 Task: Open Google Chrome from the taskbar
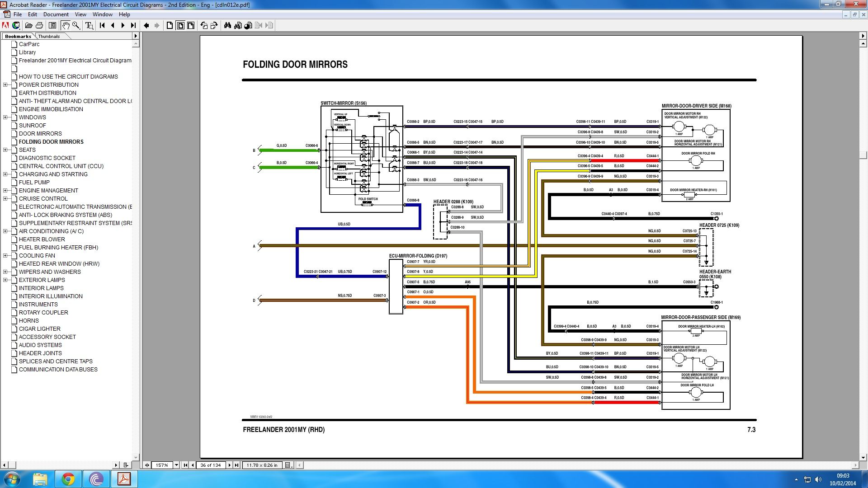point(68,479)
